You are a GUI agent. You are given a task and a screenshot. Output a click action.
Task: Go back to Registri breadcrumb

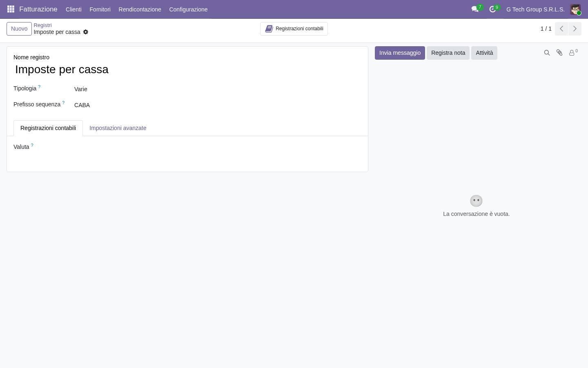click(x=42, y=25)
